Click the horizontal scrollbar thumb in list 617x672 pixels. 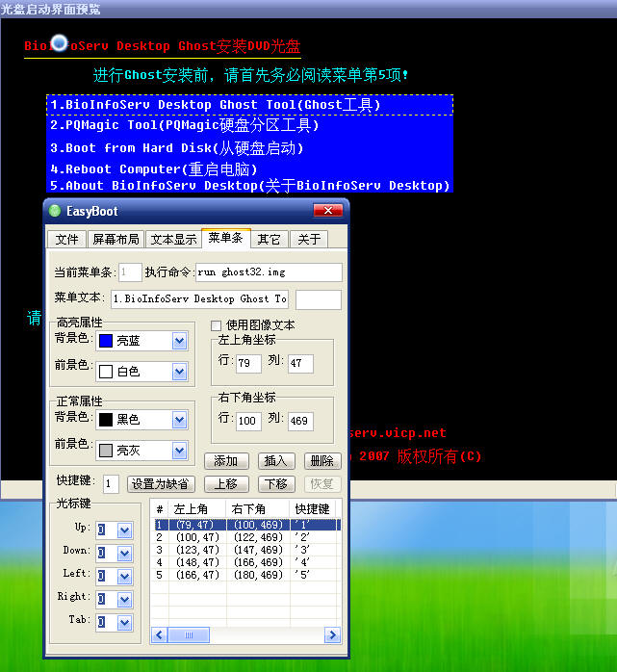189,635
